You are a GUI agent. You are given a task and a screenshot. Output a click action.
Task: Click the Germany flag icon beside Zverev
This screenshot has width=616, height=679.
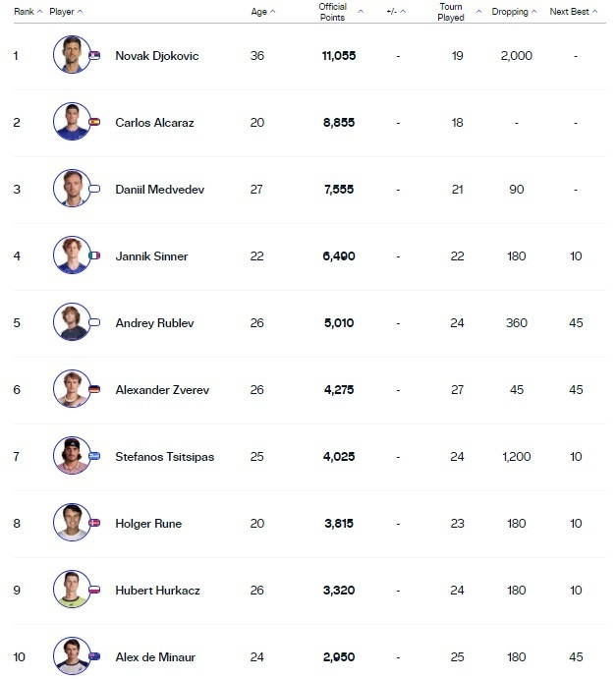pos(94,389)
